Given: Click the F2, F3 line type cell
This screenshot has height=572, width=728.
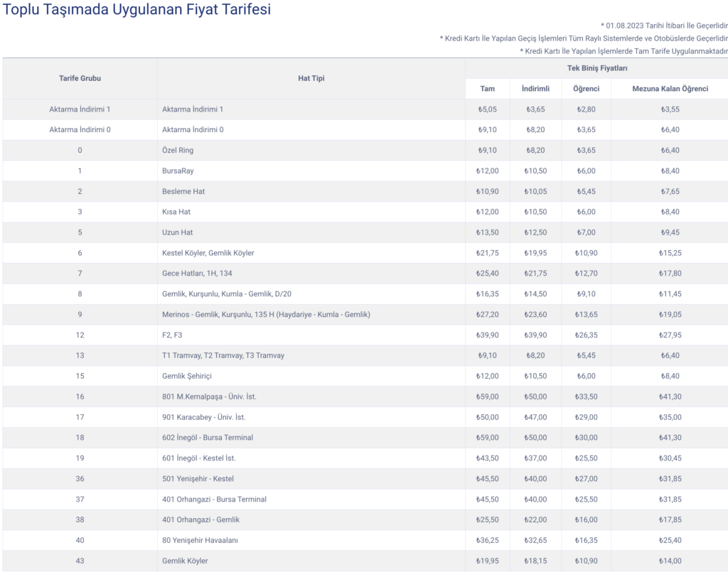Looking at the screenshot, I should click(x=173, y=335).
